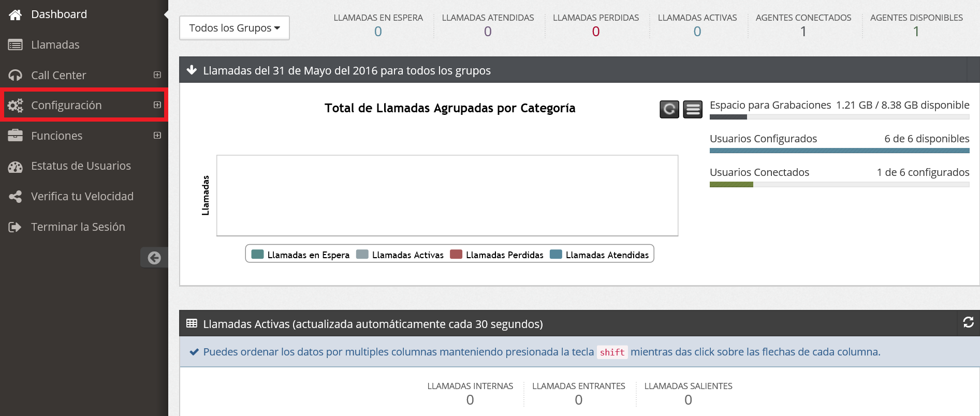980x416 pixels.
Task: Click the Llamadas en Espera counter
Action: tap(378, 25)
